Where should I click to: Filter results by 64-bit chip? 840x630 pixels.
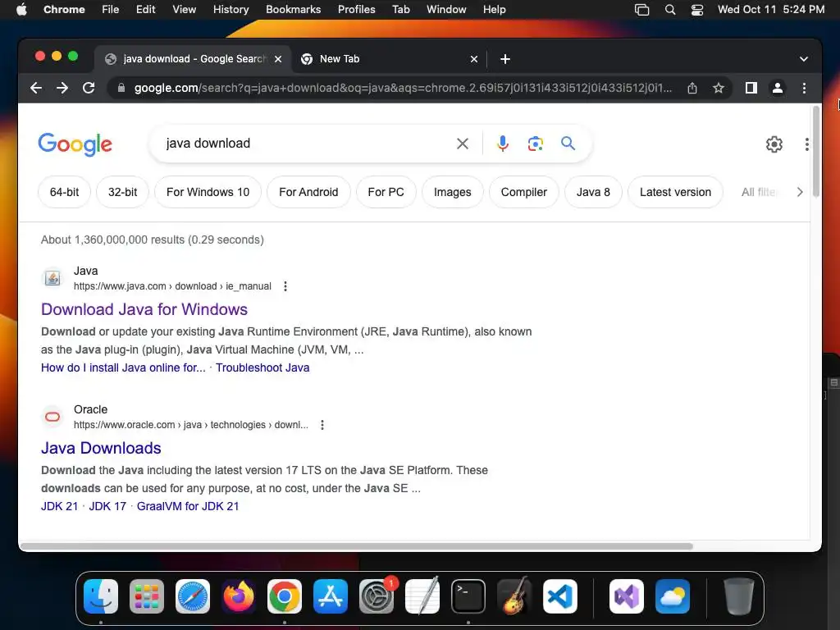[x=64, y=192]
